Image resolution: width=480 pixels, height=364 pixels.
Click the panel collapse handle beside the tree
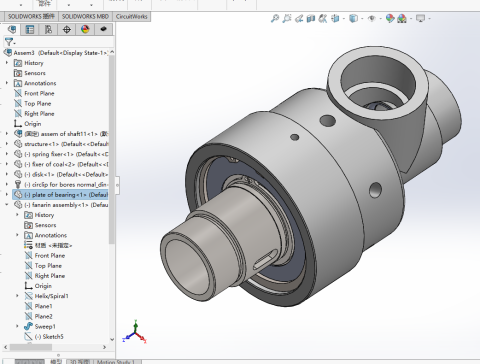117,185
